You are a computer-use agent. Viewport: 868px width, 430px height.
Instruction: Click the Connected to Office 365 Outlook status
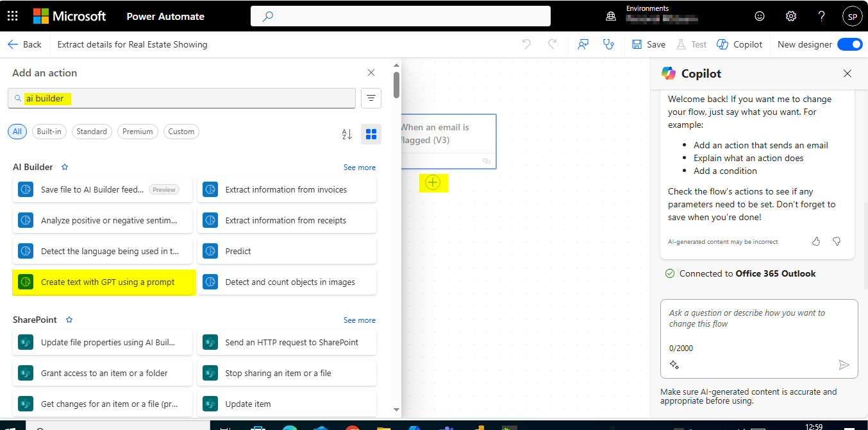pyautogui.click(x=740, y=273)
